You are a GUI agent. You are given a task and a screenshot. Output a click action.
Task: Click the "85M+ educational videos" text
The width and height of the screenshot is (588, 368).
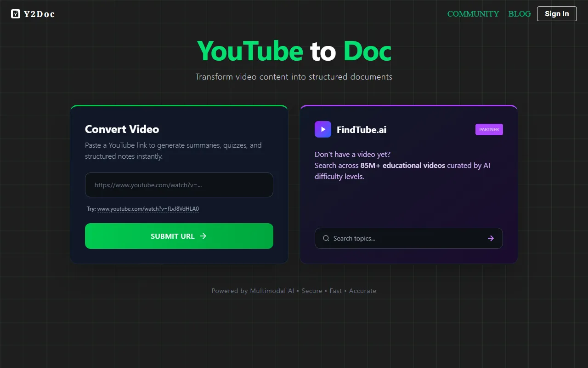[402, 165]
